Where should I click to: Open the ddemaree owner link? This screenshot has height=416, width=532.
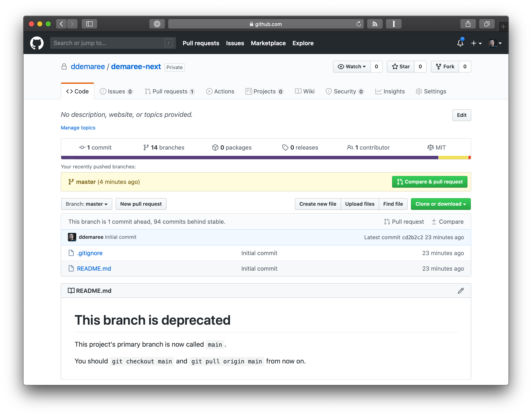coord(88,66)
